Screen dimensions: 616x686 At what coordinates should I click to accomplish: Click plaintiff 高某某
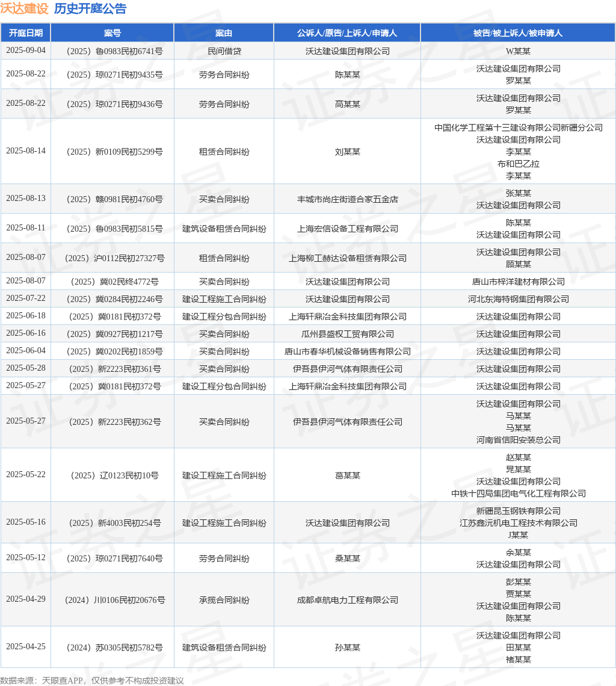pos(347,104)
